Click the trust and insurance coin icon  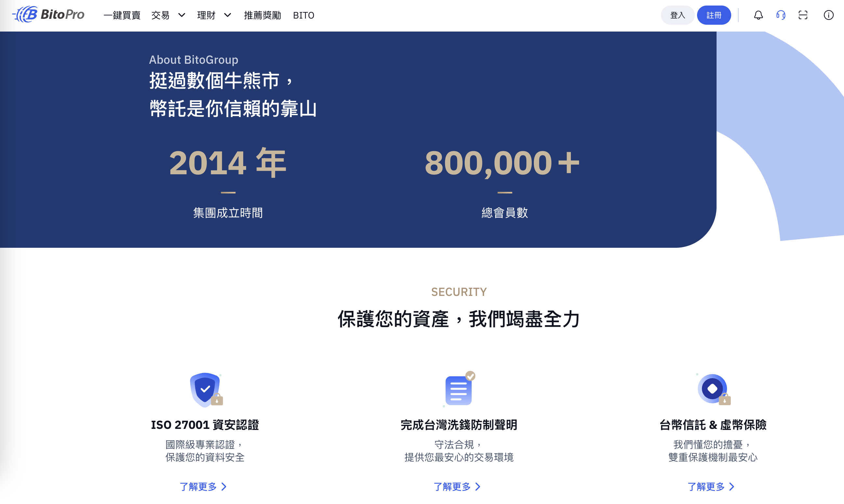click(x=713, y=389)
